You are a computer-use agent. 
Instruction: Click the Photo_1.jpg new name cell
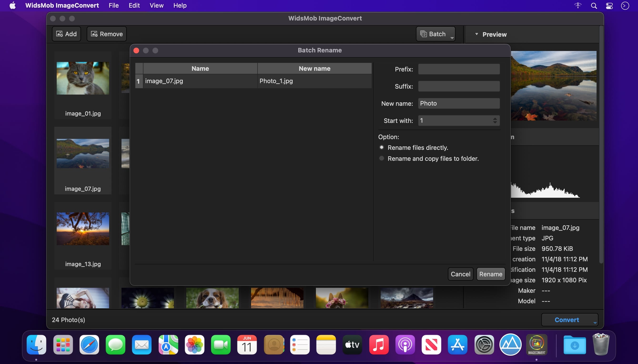click(x=314, y=81)
